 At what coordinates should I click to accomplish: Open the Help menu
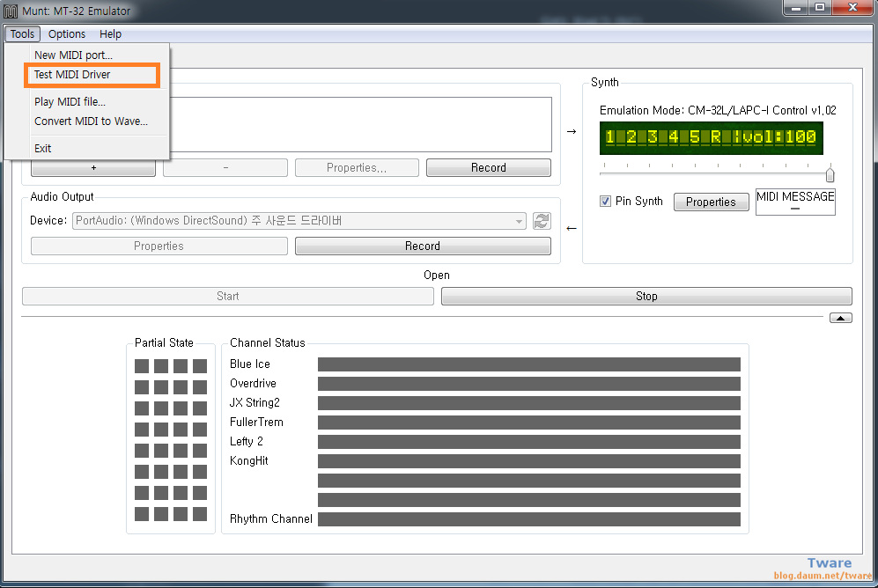coord(110,34)
